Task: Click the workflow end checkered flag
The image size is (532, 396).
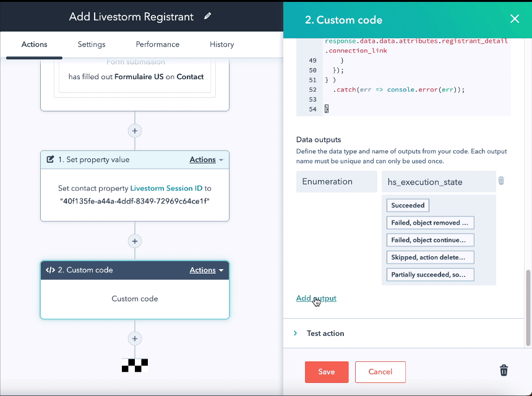Action: [135, 366]
